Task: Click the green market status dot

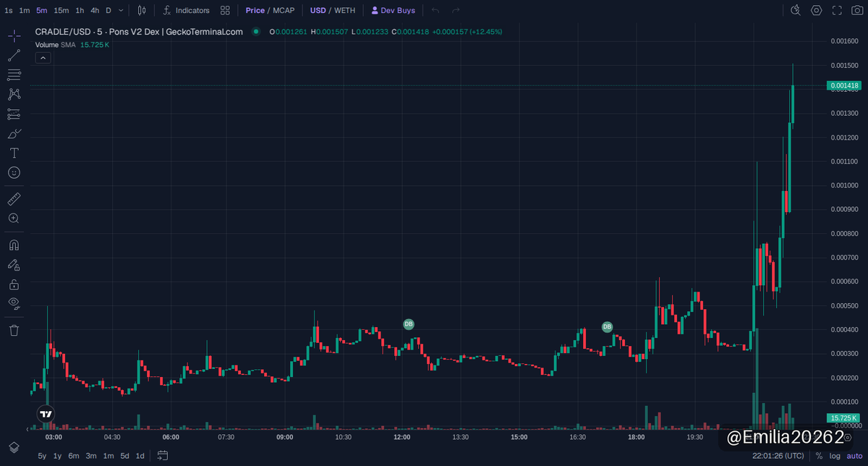Action: point(256,32)
